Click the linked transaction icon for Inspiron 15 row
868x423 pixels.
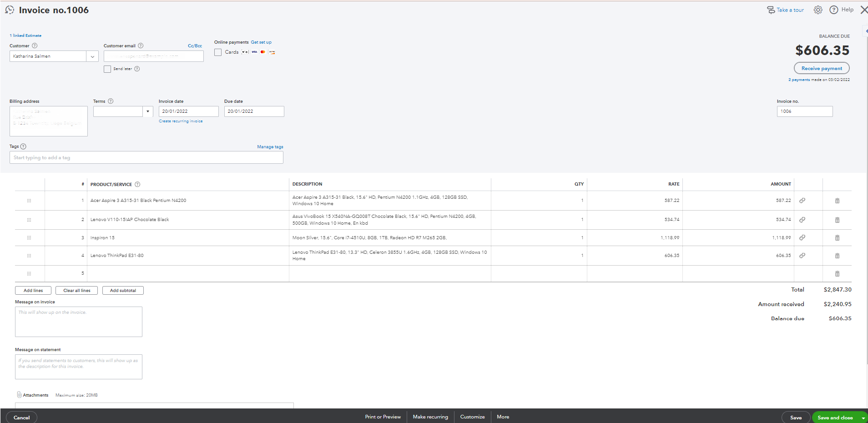click(802, 237)
